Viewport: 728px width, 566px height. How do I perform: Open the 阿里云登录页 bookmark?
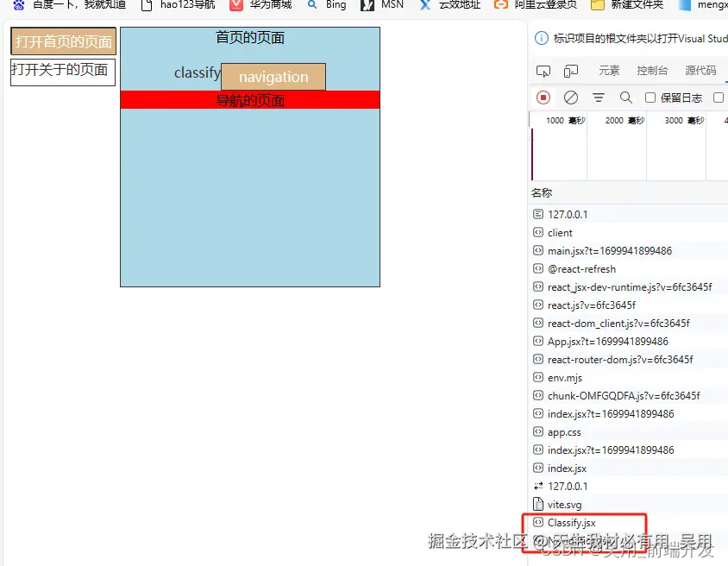[x=536, y=5]
